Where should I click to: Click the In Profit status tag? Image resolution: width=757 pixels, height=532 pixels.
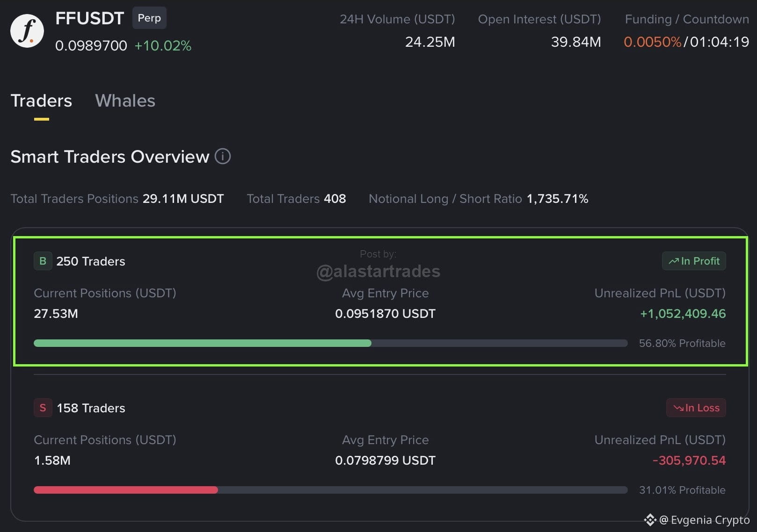pos(694,261)
